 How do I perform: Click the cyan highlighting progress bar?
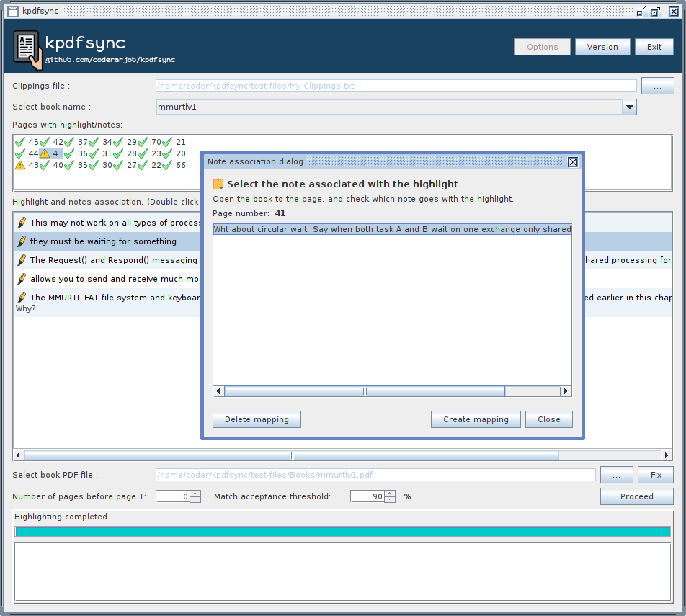pyautogui.click(x=342, y=532)
